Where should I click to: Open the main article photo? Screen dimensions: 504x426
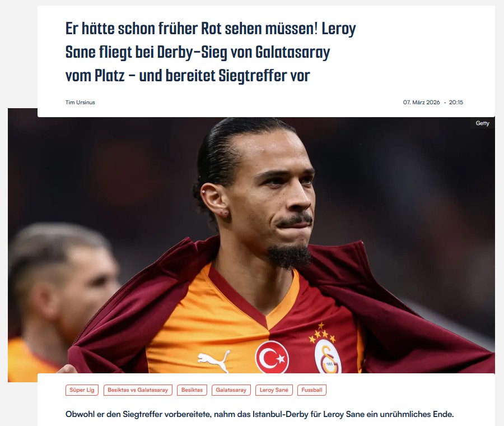tap(251, 245)
